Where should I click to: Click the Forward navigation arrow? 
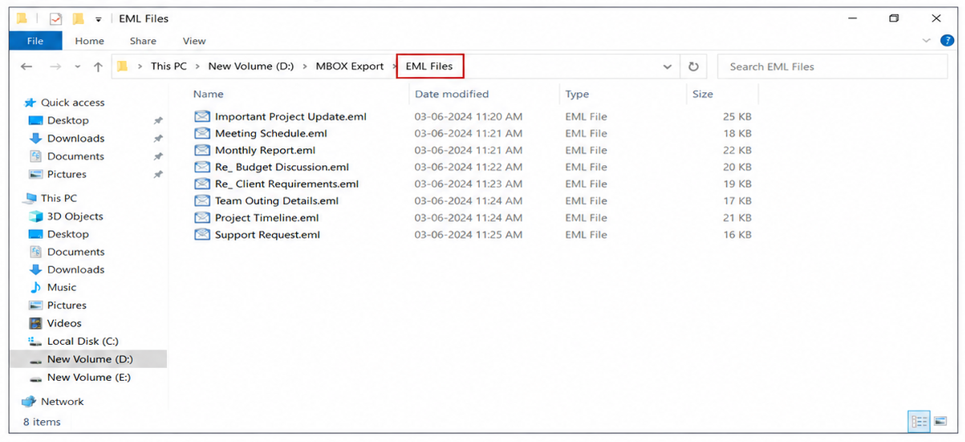(x=55, y=66)
